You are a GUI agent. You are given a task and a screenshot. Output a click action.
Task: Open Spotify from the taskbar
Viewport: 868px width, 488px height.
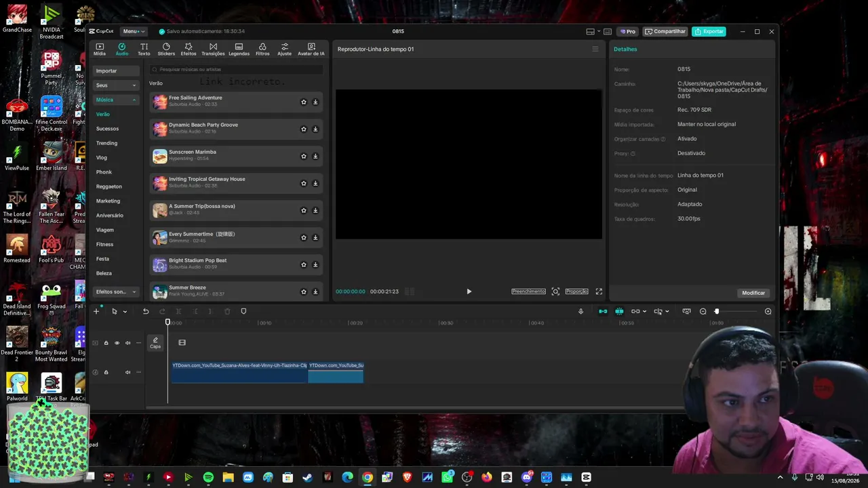coord(208,477)
